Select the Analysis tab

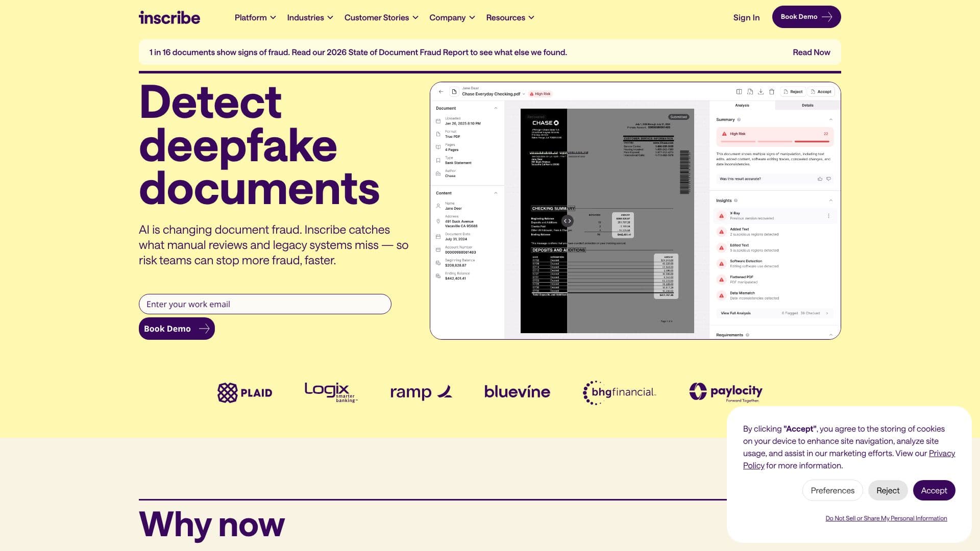742,105
